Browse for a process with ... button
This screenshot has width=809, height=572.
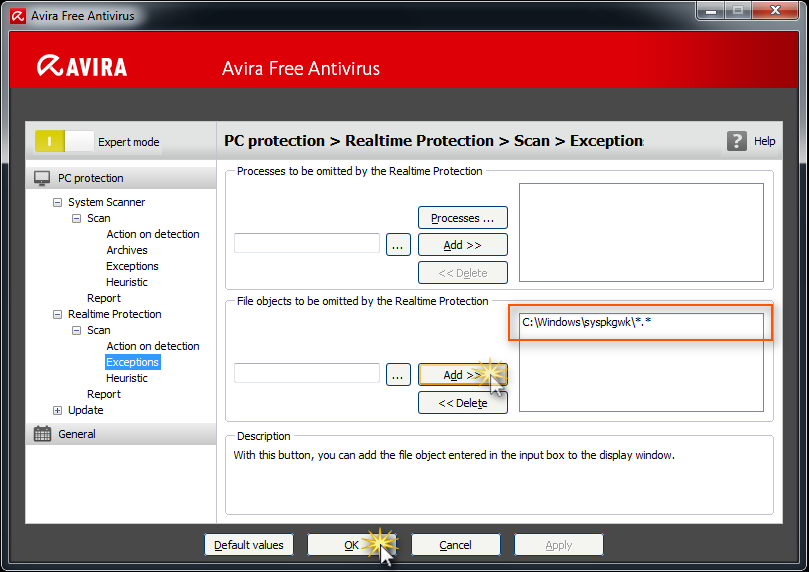tap(398, 245)
